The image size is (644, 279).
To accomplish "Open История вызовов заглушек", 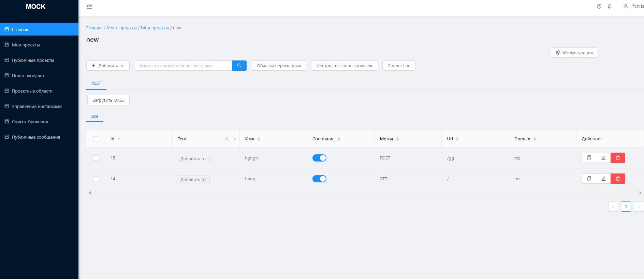I will coord(344,66).
